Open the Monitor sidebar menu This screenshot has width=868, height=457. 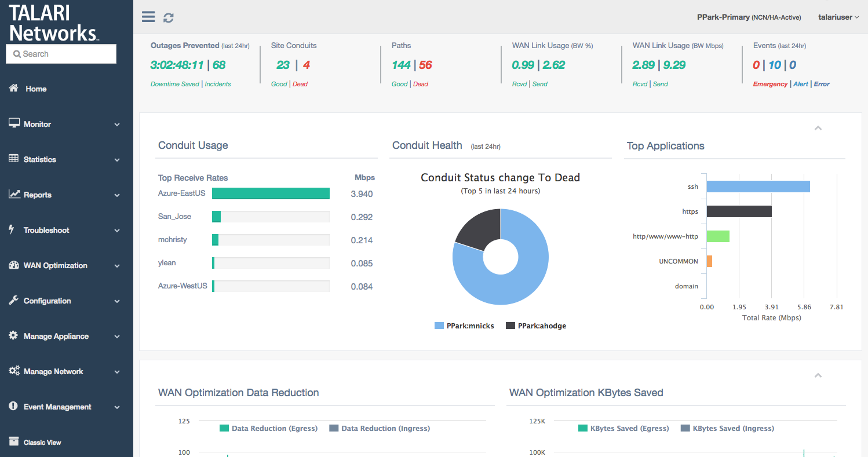(x=37, y=124)
